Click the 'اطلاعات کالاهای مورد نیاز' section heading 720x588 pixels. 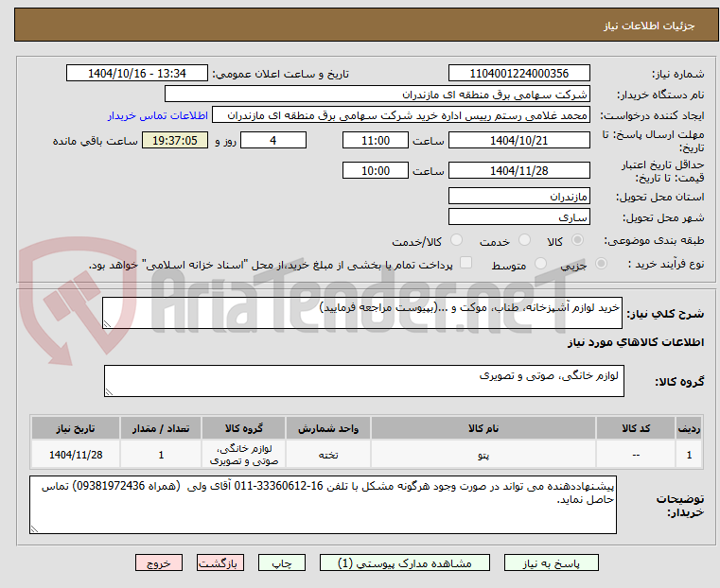point(636,342)
